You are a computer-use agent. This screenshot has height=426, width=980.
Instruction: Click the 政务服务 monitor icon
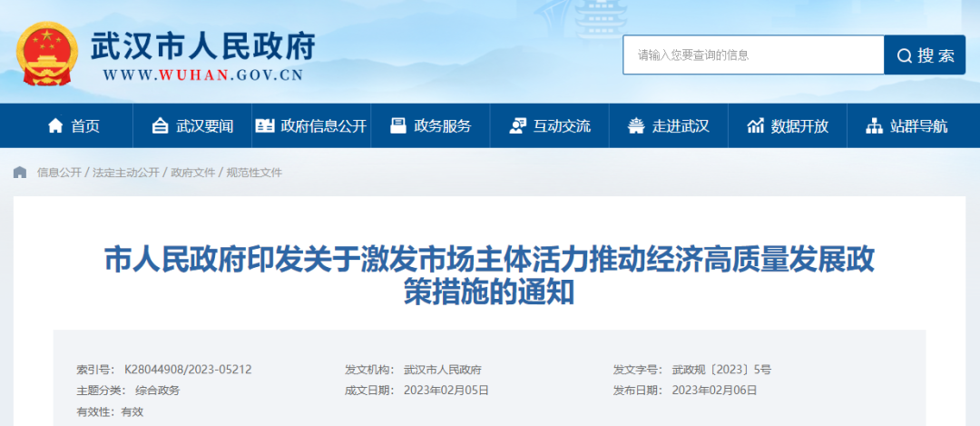pyautogui.click(x=397, y=126)
